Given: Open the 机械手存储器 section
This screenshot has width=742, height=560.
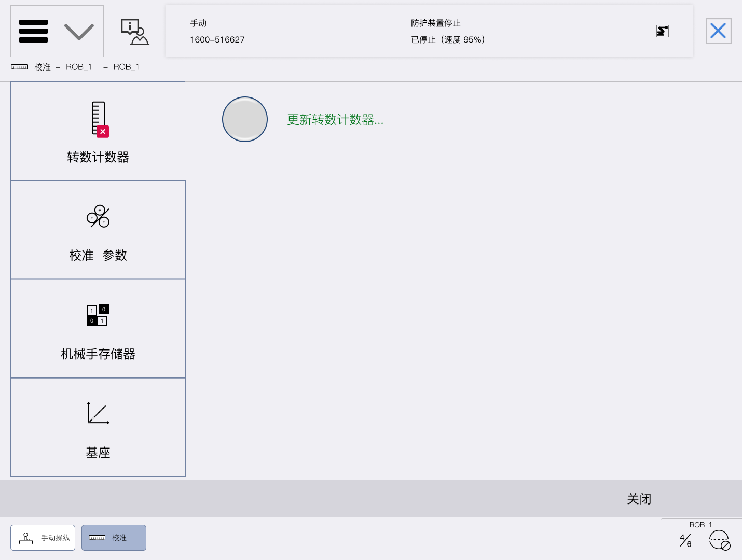Looking at the screenshot, I should 98,329.
